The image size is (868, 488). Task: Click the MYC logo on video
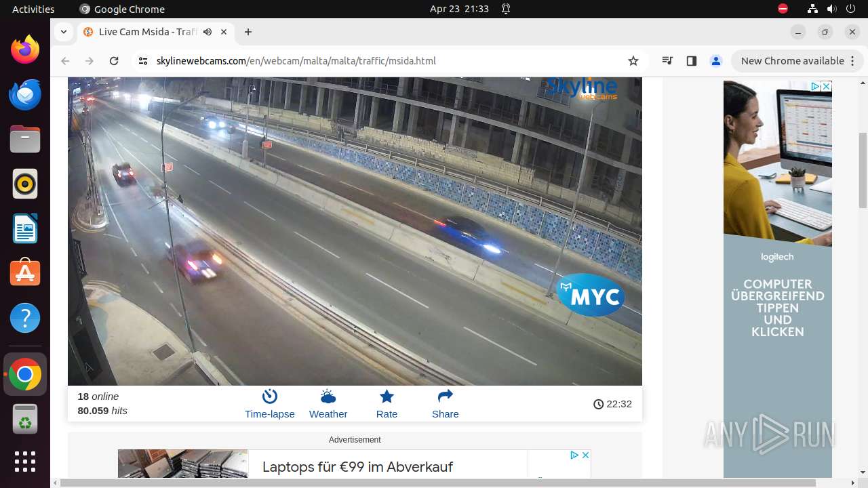click(591, 296)
